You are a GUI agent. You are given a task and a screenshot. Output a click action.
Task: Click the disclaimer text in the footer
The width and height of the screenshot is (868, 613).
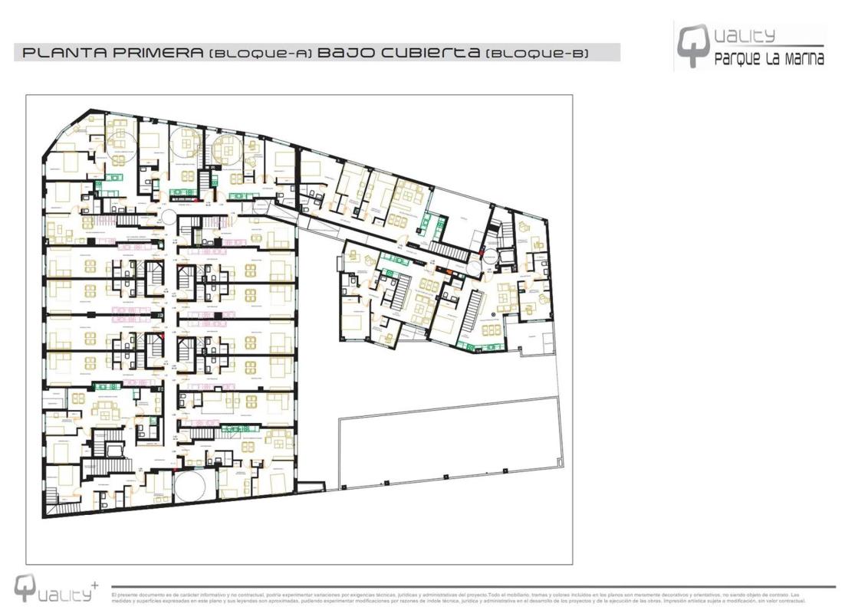458,598
